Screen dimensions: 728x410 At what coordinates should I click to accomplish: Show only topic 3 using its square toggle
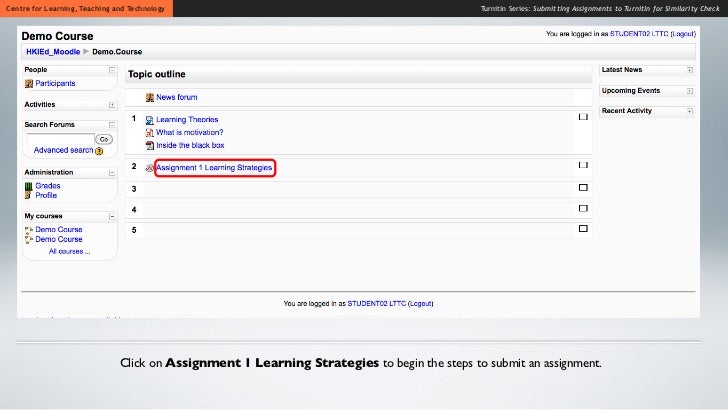[583, 188]
